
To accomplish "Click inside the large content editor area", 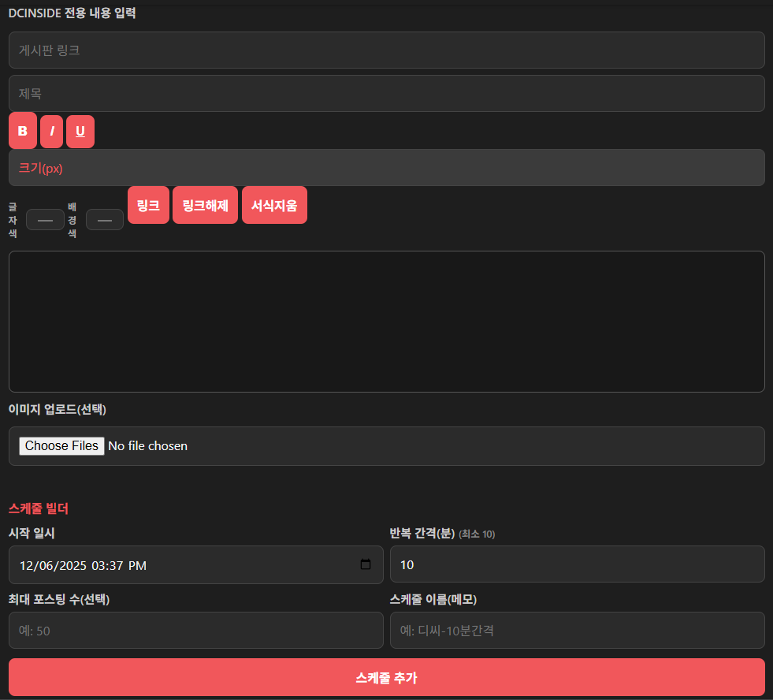I will tap(386, 321).
